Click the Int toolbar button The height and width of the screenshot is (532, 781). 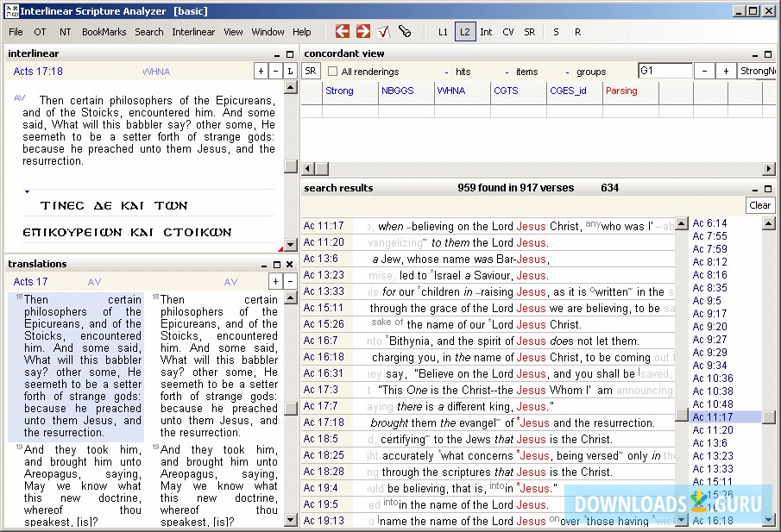pos(487,32)
